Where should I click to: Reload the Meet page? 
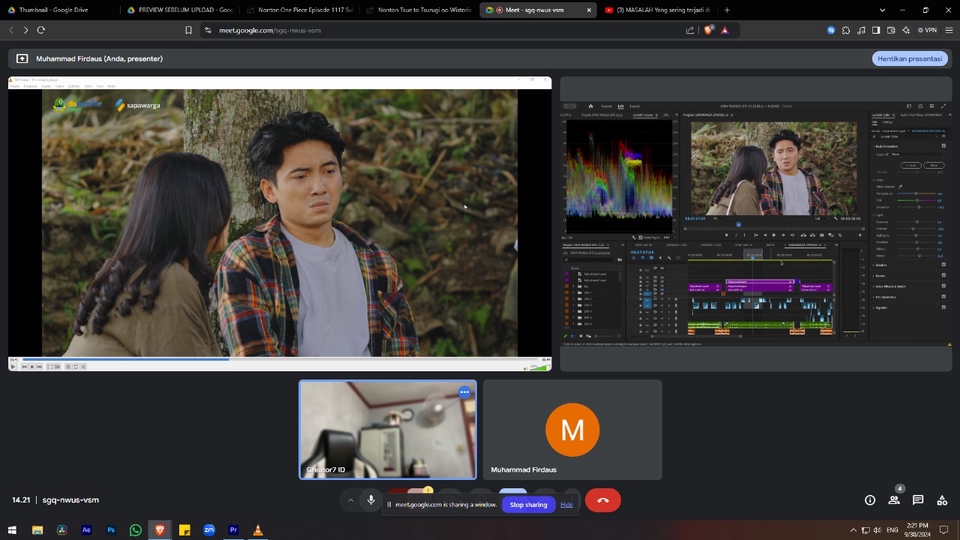41,30
